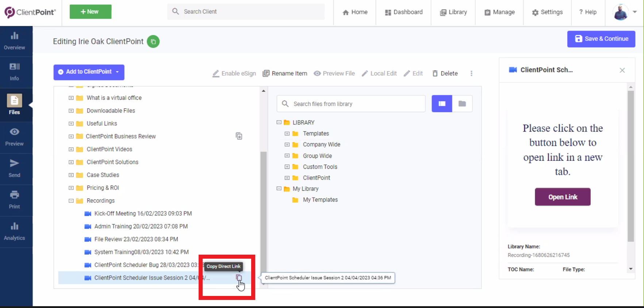Open the Preview sidebar section
The image size is (644, 308).
(15, 137)
